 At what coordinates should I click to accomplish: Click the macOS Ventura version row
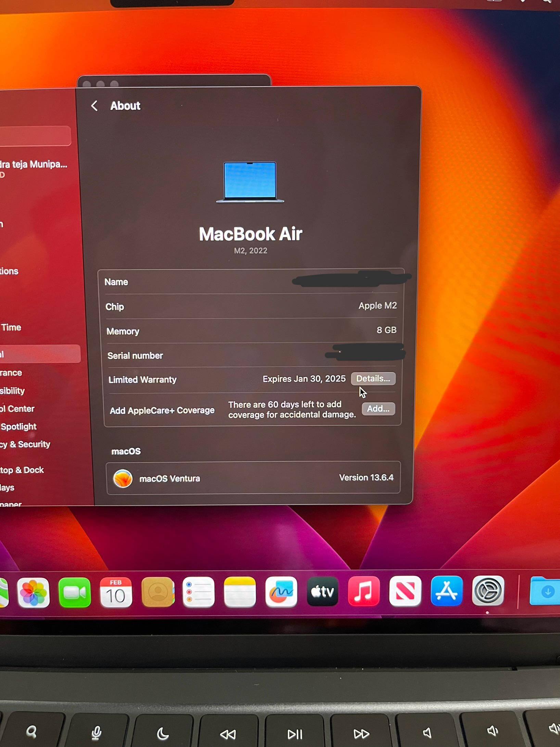(x=253, y=478)
